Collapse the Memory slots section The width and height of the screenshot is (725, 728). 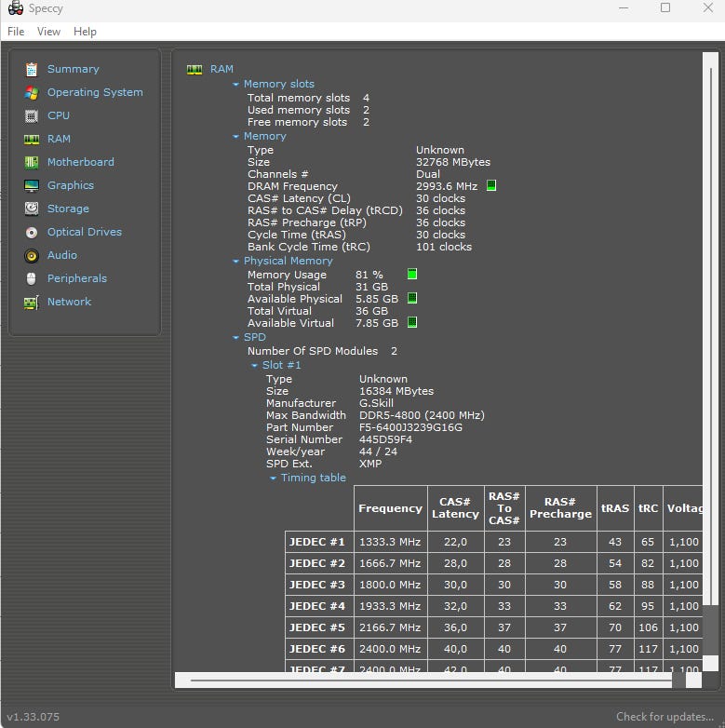236,85
